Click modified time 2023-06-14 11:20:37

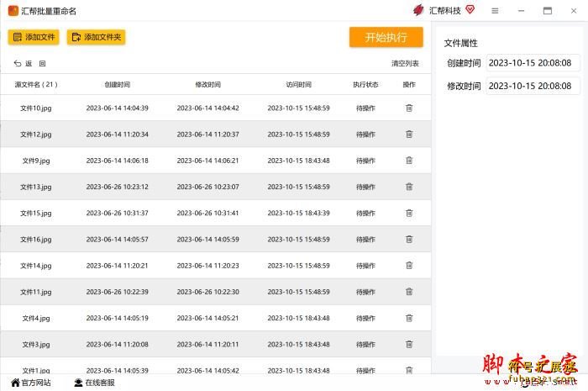208,135
